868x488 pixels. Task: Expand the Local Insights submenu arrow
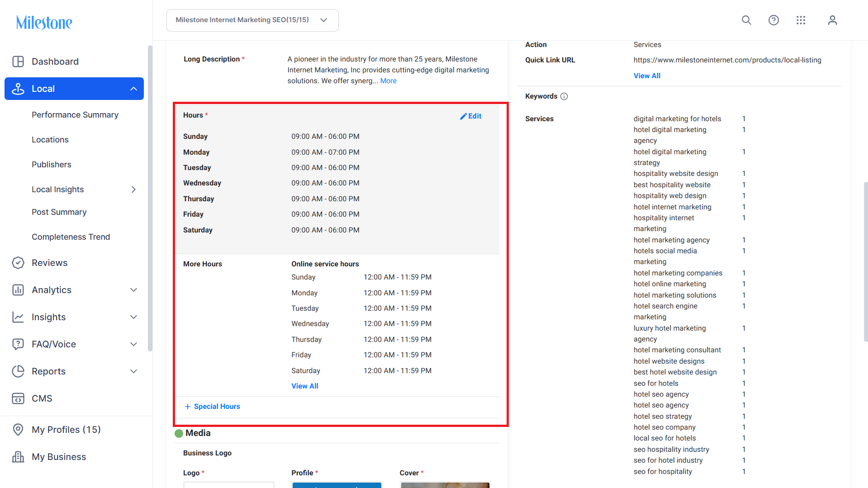(133, 190)
